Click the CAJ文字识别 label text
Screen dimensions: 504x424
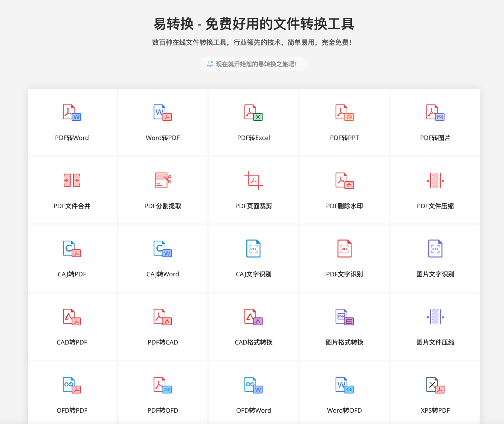click(x=254, y=274)
